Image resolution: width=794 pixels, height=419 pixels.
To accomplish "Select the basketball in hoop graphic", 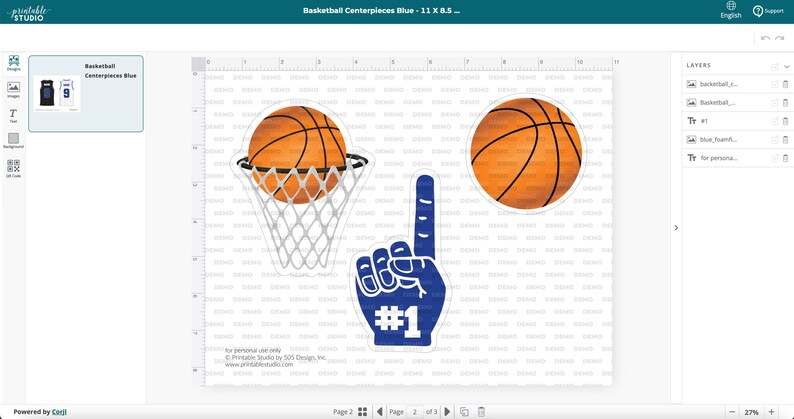I will pyautogui.click(x=303, y=188).
